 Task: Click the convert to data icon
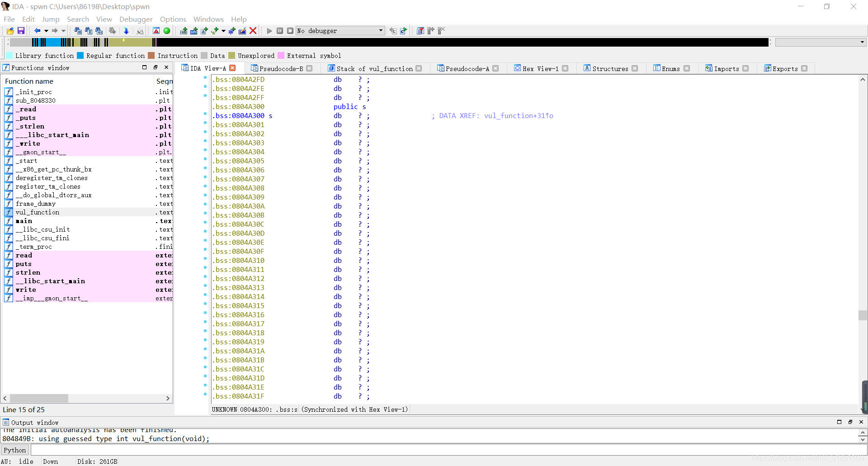194,31
